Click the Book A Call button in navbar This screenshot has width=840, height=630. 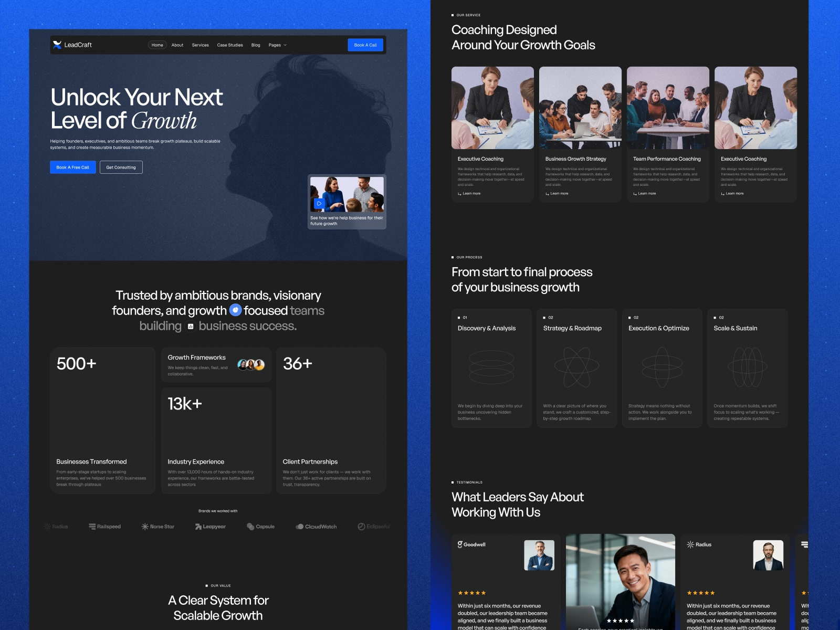pos(365,45)
